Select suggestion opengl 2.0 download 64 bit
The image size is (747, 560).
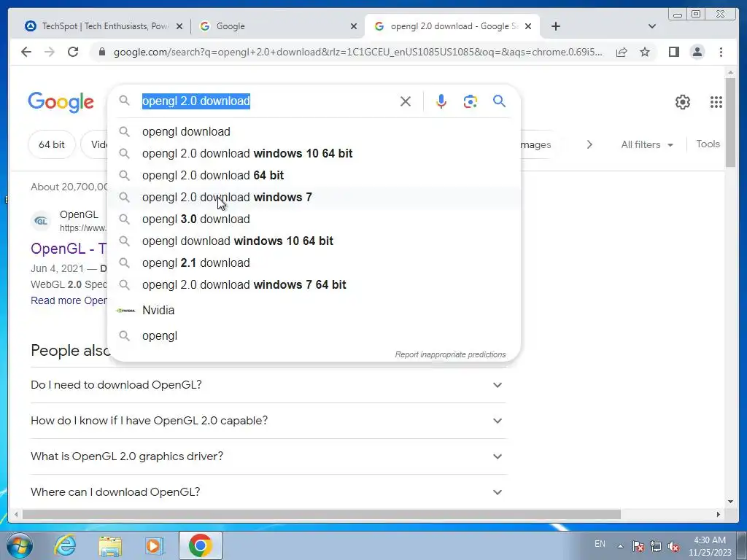314,175
